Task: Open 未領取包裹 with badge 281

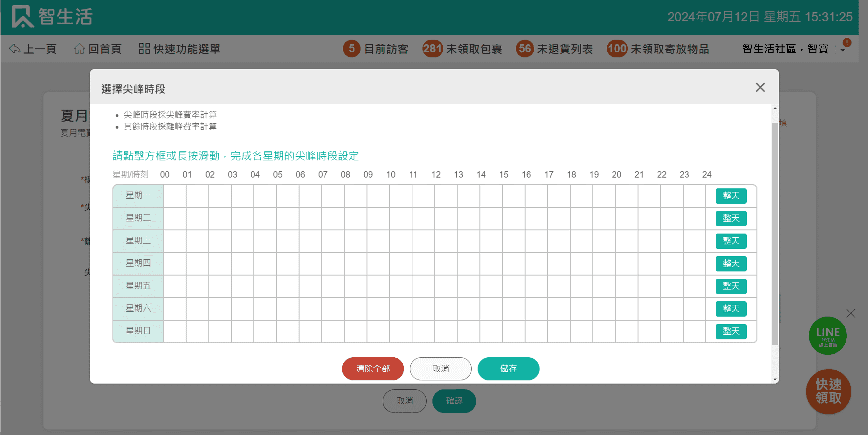Action: (x=462, y=49)
